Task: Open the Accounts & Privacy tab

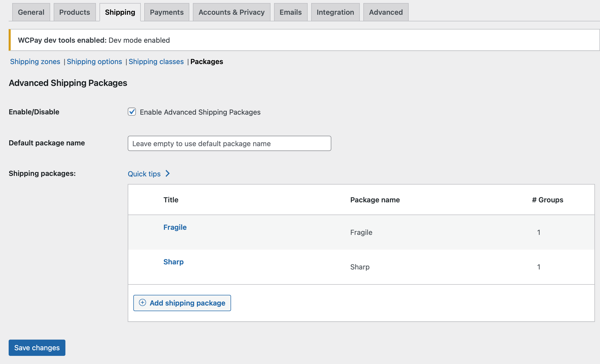Action: click(232, 12)
